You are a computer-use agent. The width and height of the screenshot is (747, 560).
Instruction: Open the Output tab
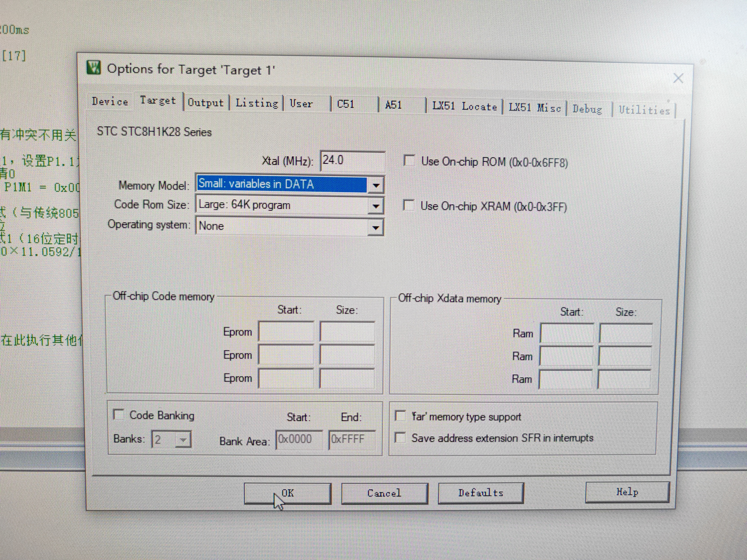click(206, 103)
